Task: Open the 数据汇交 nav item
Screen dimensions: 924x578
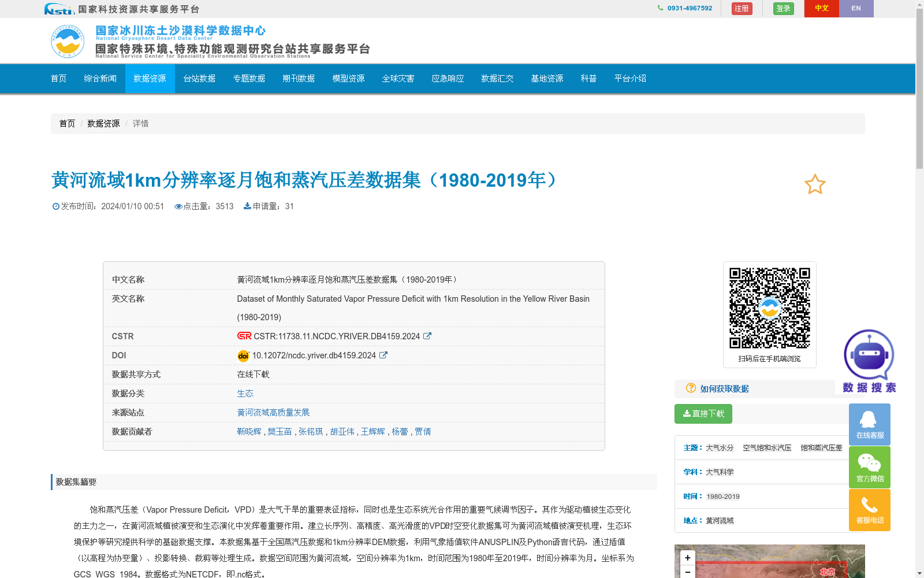Action: pos(497,79)
